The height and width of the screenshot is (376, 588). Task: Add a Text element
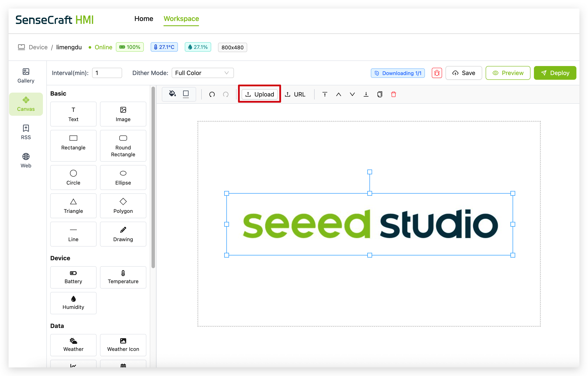tap(73, 114)
